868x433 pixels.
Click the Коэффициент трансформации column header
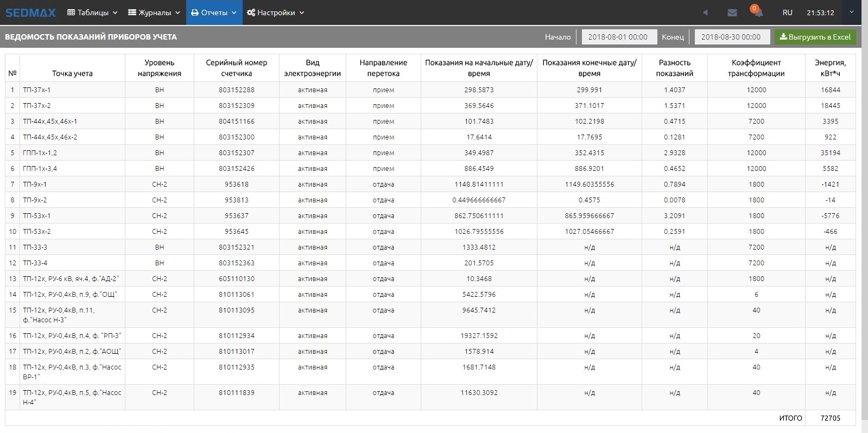pyautogui.click(x=756, y=68)
